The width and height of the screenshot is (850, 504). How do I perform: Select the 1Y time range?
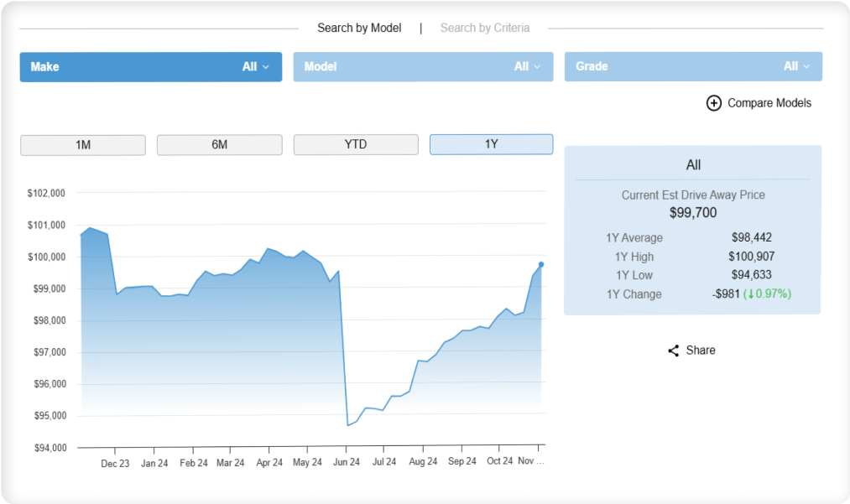pos(491,144)
